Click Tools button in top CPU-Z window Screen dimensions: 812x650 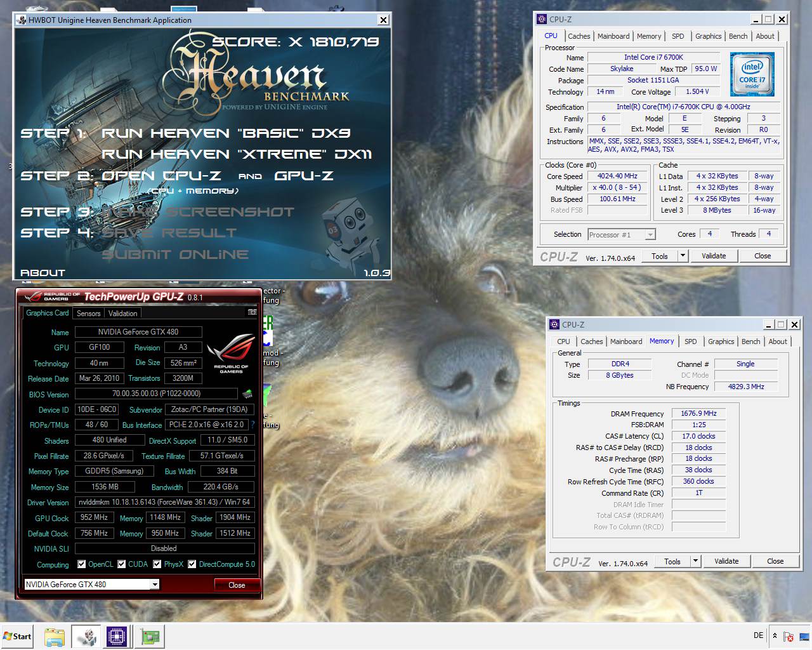660,256
